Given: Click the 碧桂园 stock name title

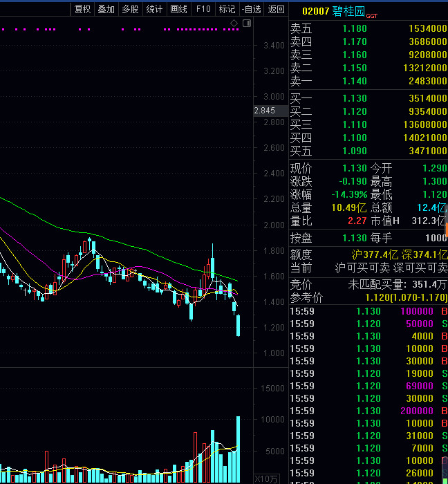Looking at the screenshot, I should pyautogui.click(x=348, y=12).
